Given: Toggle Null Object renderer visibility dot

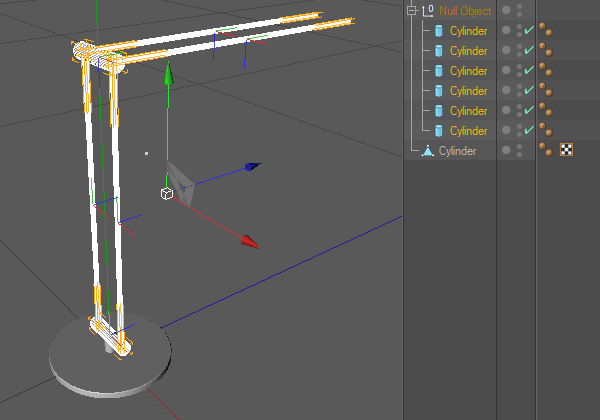Looking at the screenshot, I should pyautogui.click(x=519, y=15).
